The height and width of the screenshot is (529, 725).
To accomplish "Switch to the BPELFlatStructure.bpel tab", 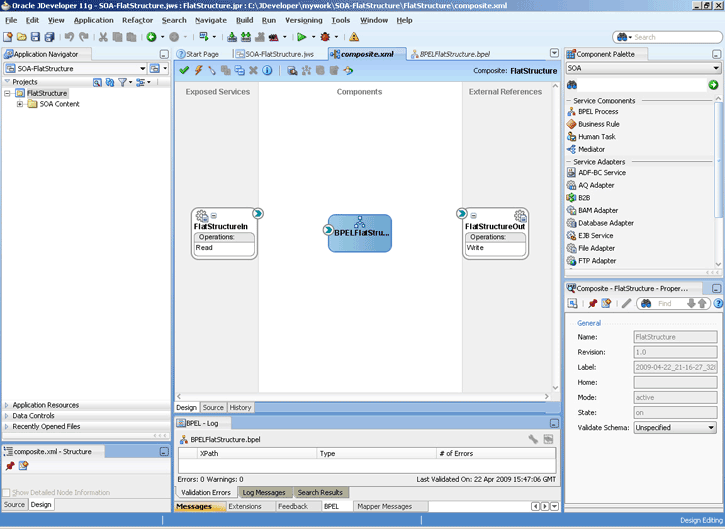I will 454,54.
